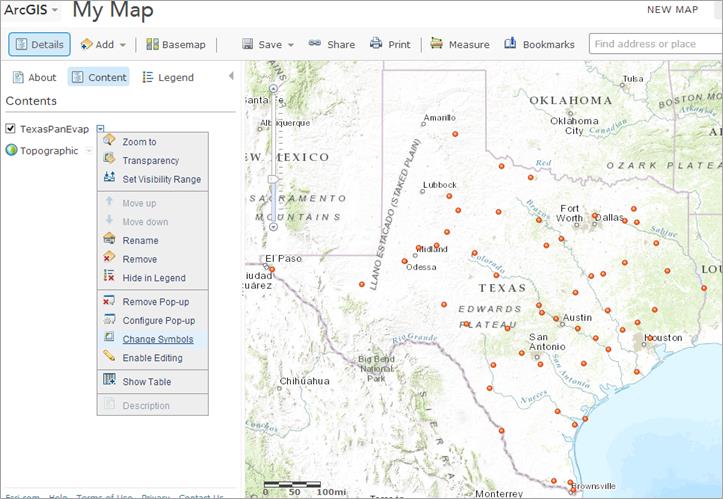Uncheck the TexasPanEvap layer checkbox
723x499 pixels.
click(11, 129)
